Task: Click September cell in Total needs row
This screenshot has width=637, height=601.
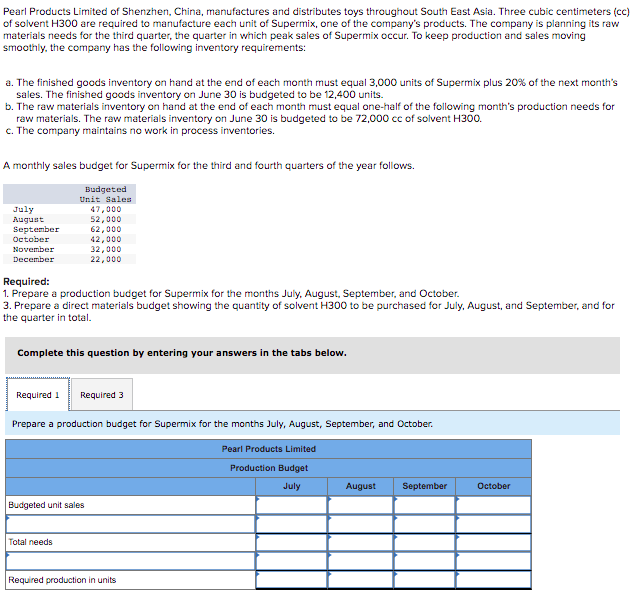Action: point(425,542)
